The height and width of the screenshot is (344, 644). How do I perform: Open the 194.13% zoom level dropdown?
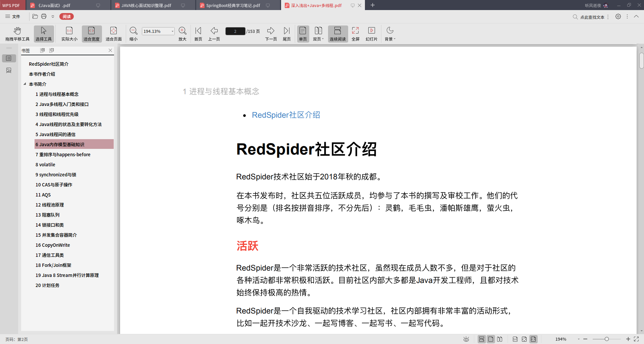click(172, 31)
